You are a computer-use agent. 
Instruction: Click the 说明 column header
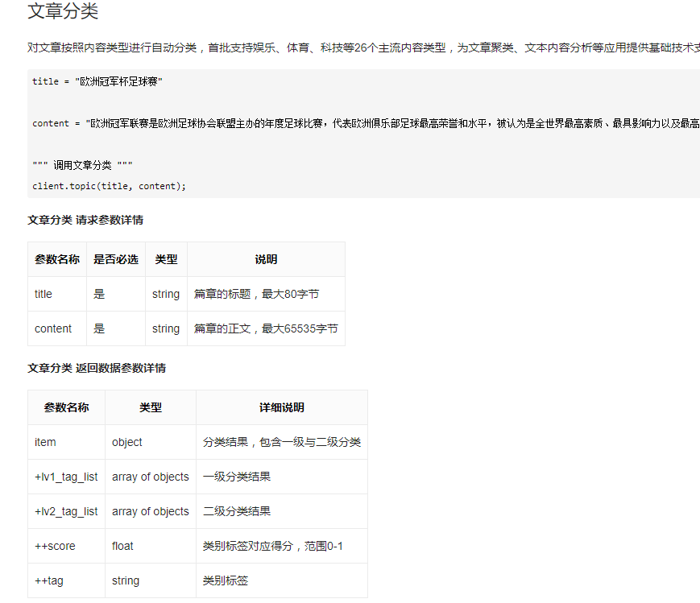click(266, 259)
